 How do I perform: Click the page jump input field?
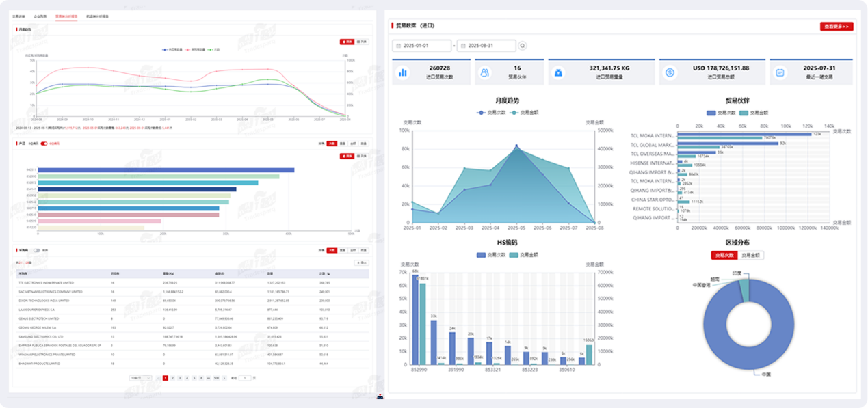tap(245, 377)
